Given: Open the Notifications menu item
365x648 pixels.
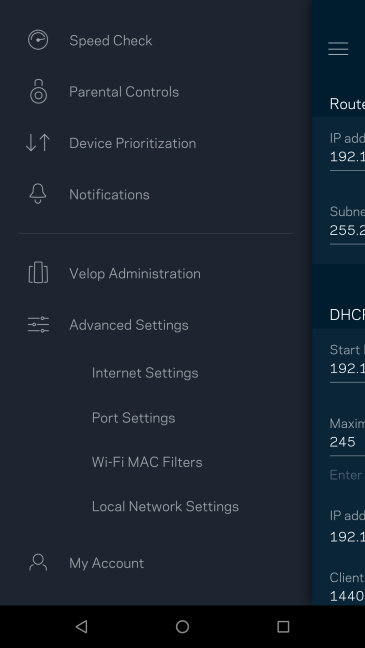Looking at the screenshot, I should point(110,194).
